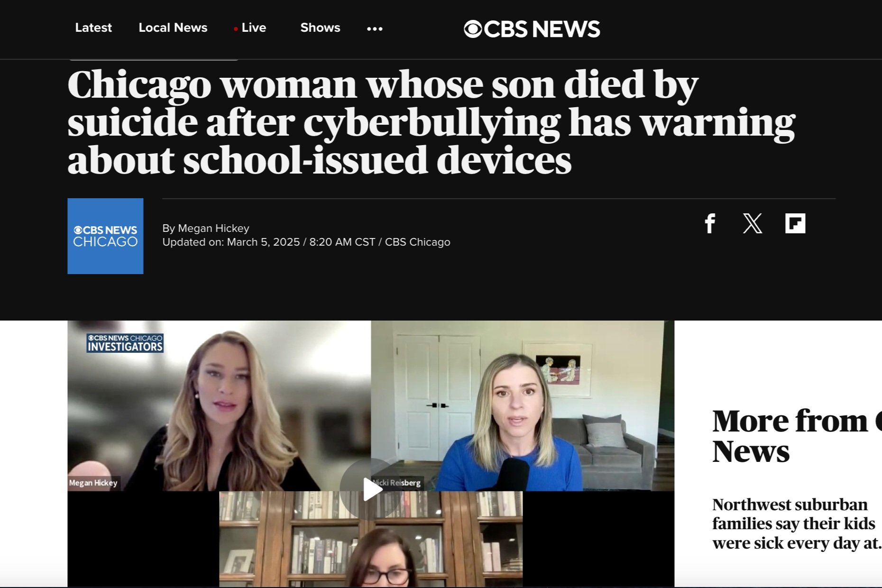Click CBS News Chicago blue badge
Image resolution: width=882 pixels, height=588 pixels.
tap(105, 236)
